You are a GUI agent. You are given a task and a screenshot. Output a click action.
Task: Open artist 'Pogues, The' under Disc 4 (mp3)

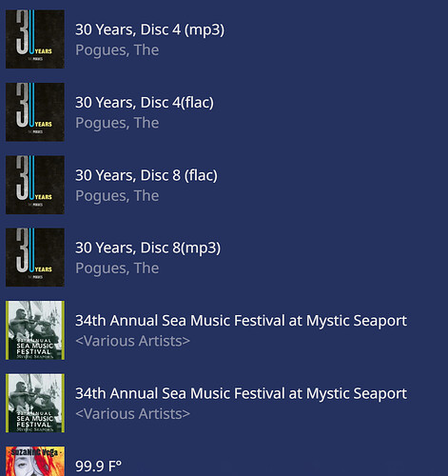point(117,50)
